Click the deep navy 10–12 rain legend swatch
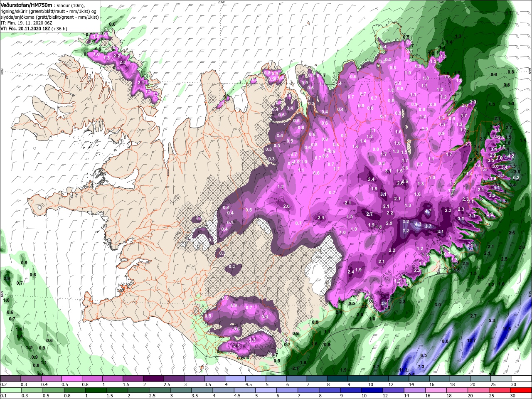 pos(372,390)
